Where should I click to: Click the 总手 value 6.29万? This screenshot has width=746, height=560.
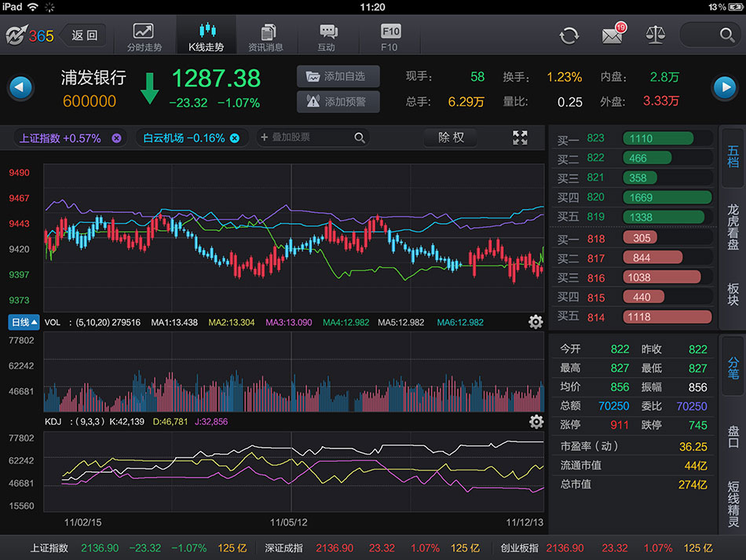466,102
